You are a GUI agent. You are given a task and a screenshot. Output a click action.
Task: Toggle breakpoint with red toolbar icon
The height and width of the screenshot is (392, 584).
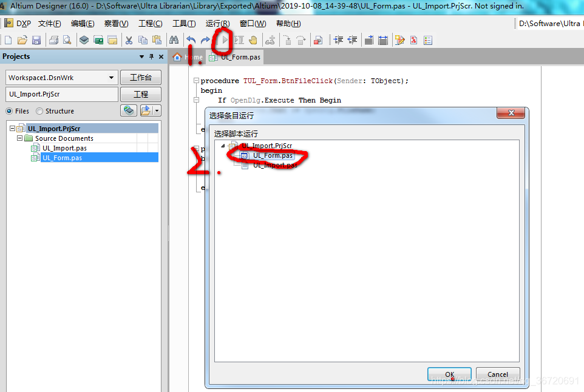click(x=318, y=40)
